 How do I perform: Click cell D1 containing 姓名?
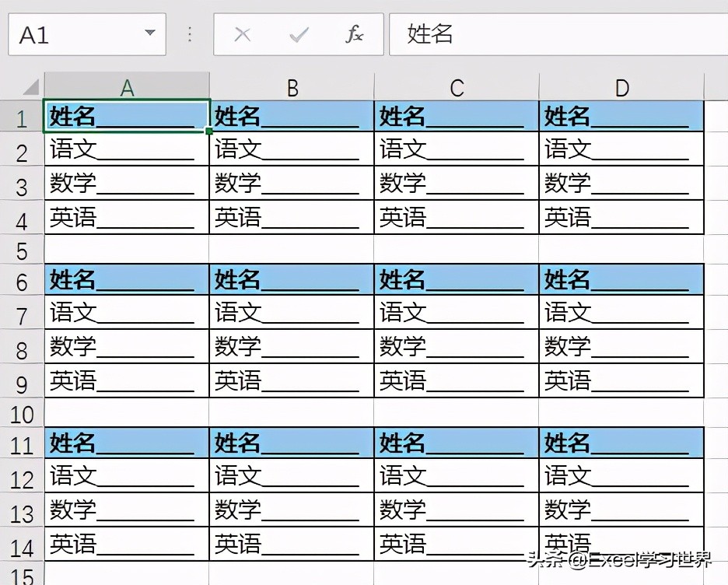pyautogui.click(x=621, y=116)
